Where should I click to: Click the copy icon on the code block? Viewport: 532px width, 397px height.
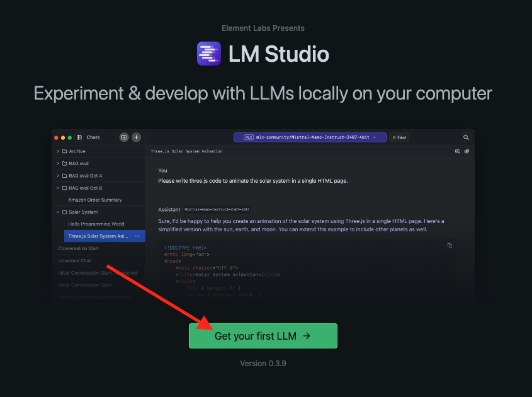pos(450,246)
